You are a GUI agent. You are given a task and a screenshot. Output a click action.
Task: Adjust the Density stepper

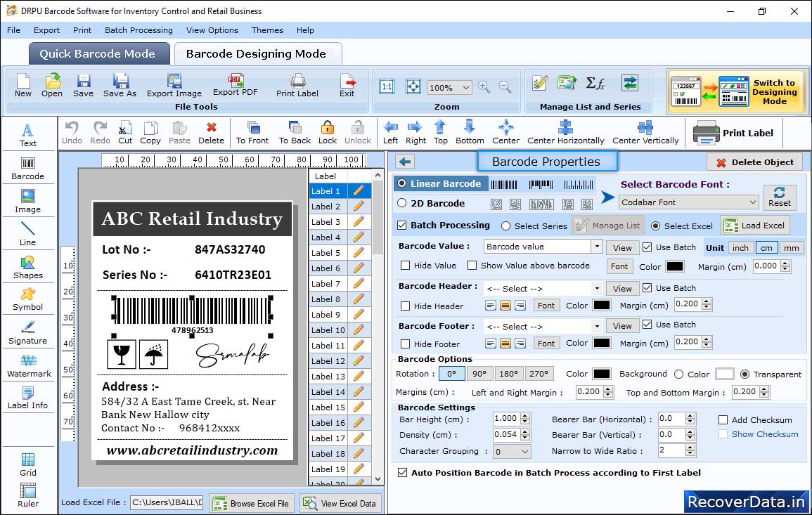[525, 435]
